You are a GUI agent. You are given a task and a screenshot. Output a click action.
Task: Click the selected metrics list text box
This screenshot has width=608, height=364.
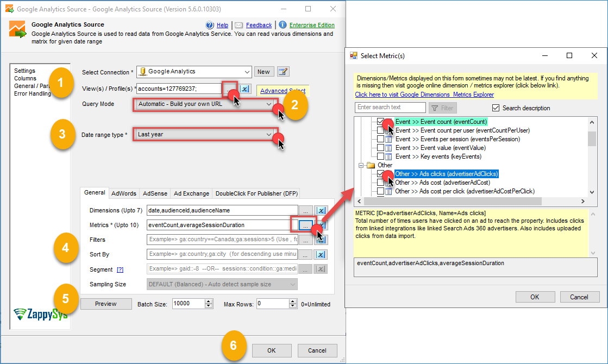coord(475,267)
